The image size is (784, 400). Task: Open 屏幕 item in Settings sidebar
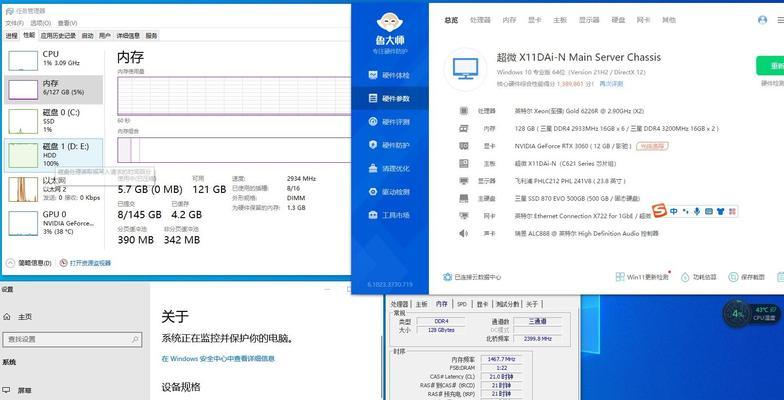coord(17,390)
